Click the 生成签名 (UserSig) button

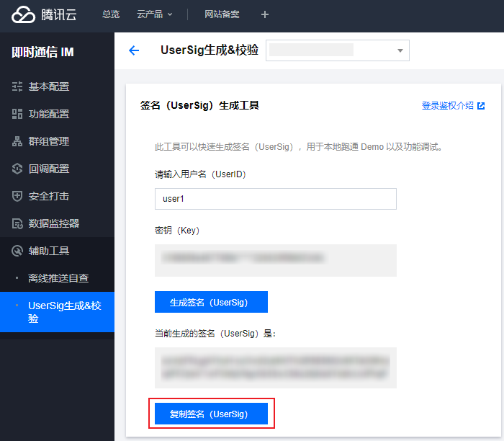tap(211, 302)
